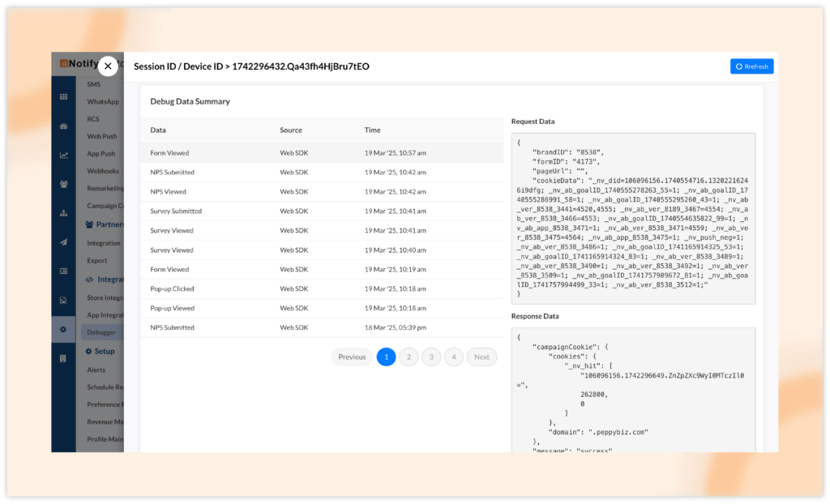Select the Survey Viewed row at 10:40 am
830x504 pixels.
point(322,250)
